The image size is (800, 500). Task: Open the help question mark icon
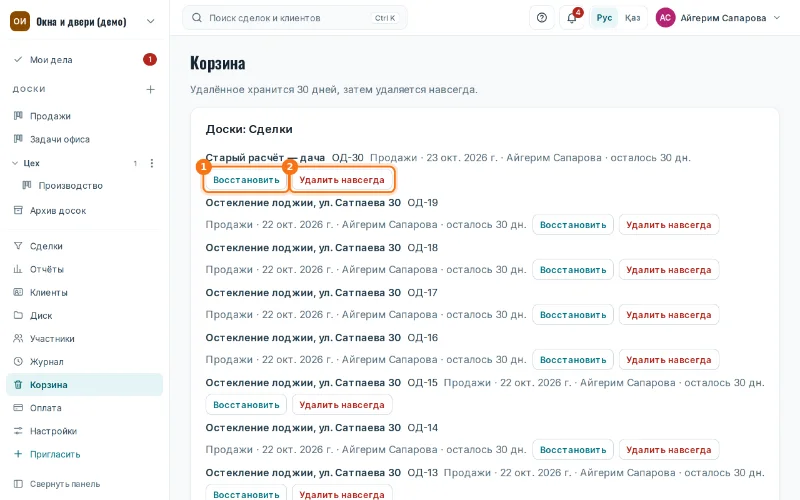point(542,18)
